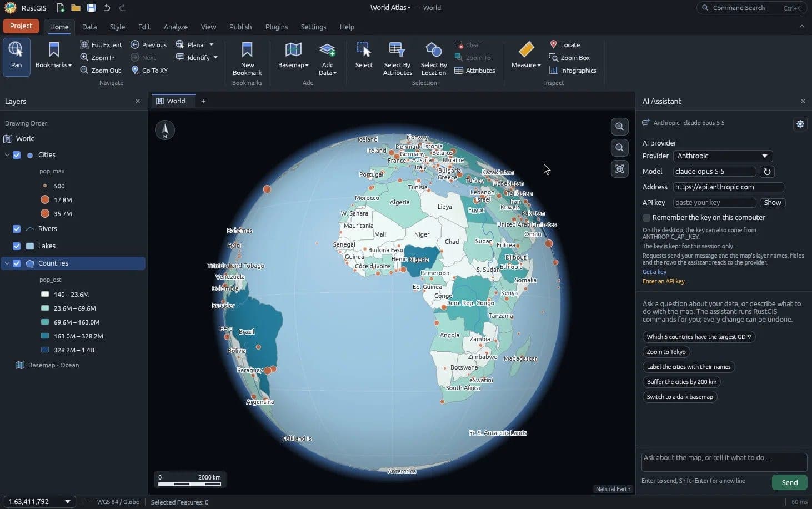This screenshot has width=812, height=509.
Task: Click the 69.6M – 163.0M legend swatch
Action: pyautogui.click(x=45, y=322)
